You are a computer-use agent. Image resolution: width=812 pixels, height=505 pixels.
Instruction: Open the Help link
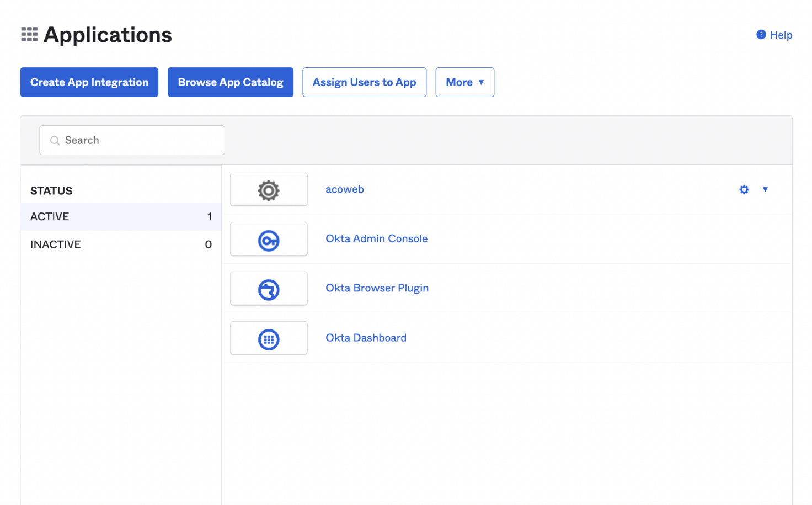click(781, 35)
